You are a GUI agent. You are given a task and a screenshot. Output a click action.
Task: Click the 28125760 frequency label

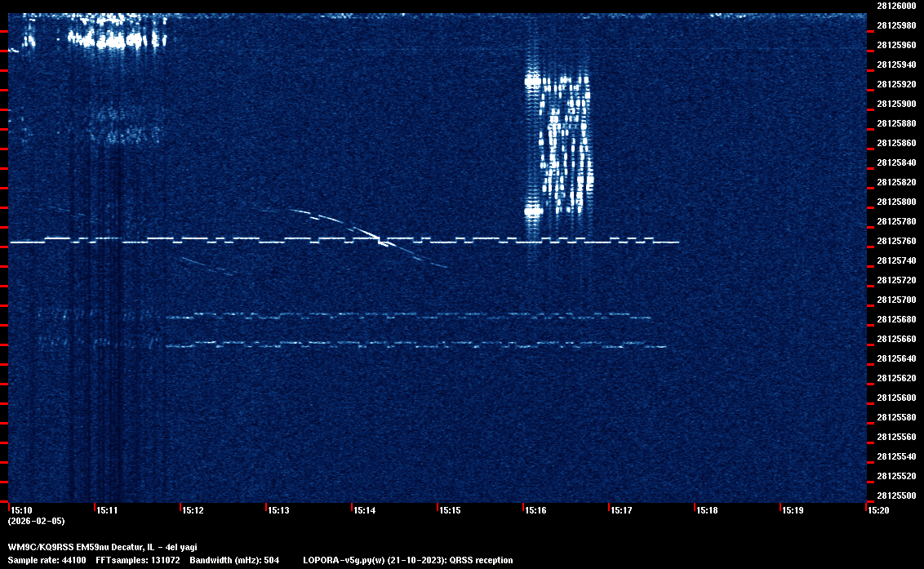[x=895, y=241]
